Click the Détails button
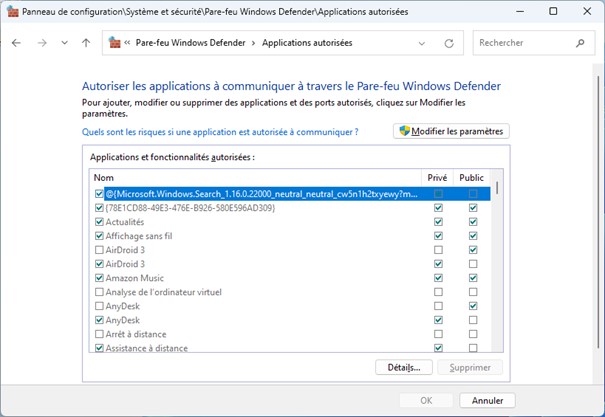This screenshot has width=605, height=417. (x=404, y=367)
